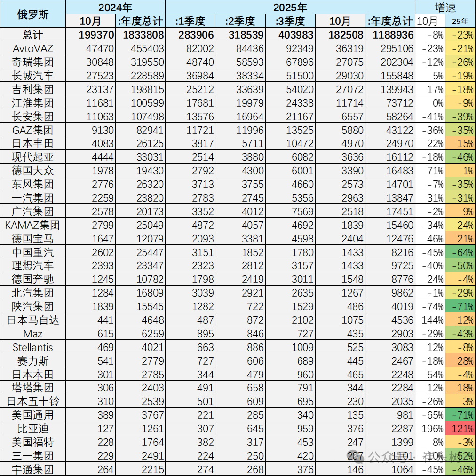Select the 增速 column header

coord(444,8)
